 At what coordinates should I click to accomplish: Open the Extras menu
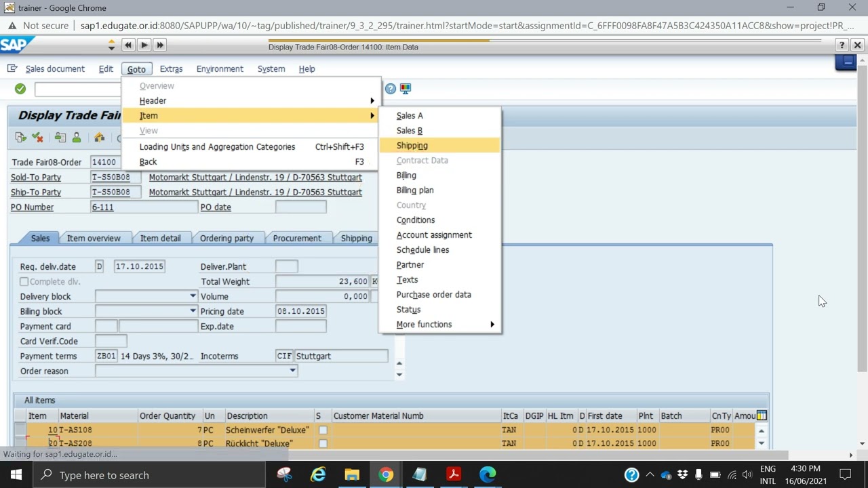tap(171, 68)
